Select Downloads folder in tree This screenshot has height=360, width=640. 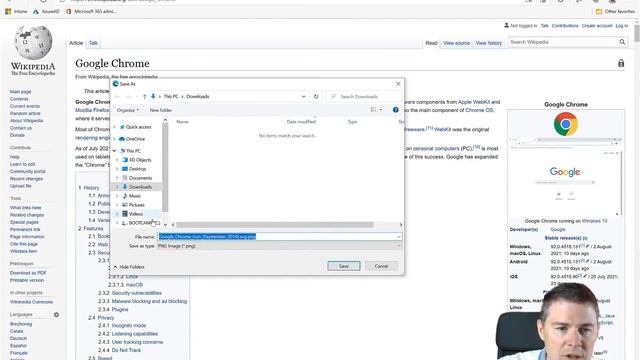tap(140, 187)
